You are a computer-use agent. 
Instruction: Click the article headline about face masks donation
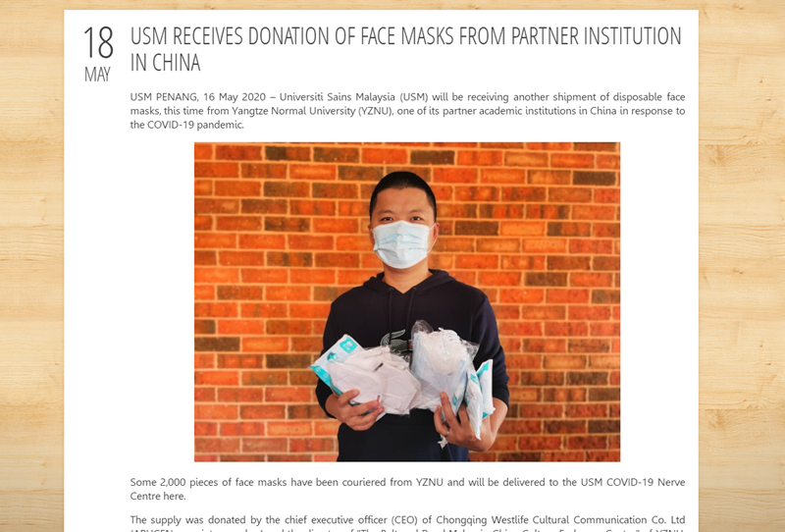point(405,49)
